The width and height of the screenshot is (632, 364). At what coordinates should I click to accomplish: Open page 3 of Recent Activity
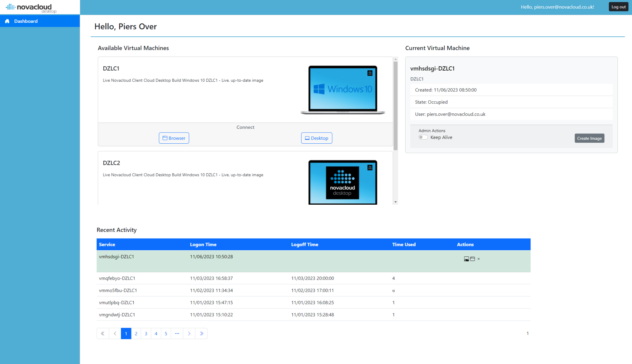[x=146, y=333]
